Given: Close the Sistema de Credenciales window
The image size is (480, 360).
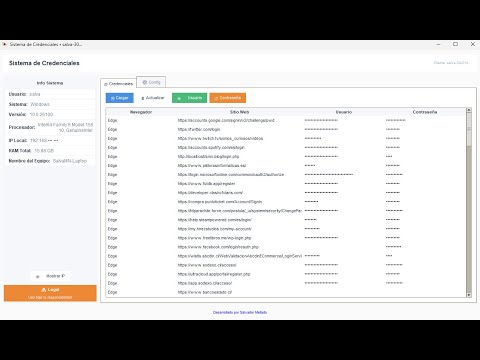Looking at the screenshot, I should [x=473, y=44].
